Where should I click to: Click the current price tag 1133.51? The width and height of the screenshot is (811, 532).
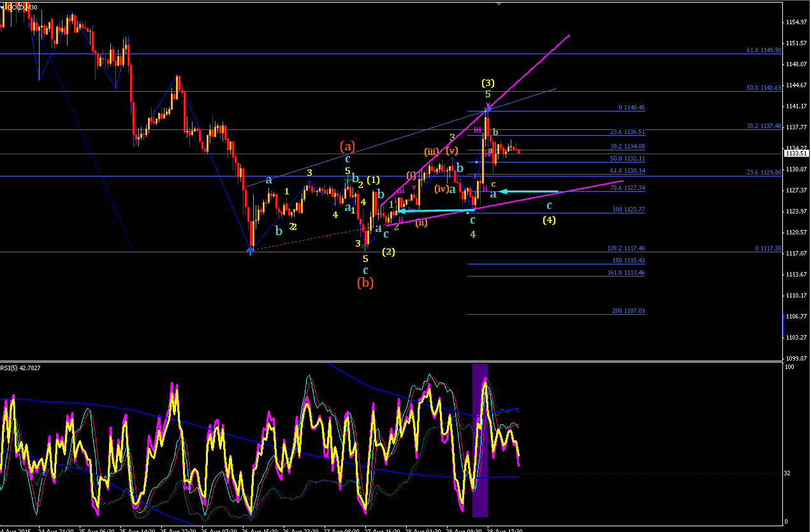point(797,154)
